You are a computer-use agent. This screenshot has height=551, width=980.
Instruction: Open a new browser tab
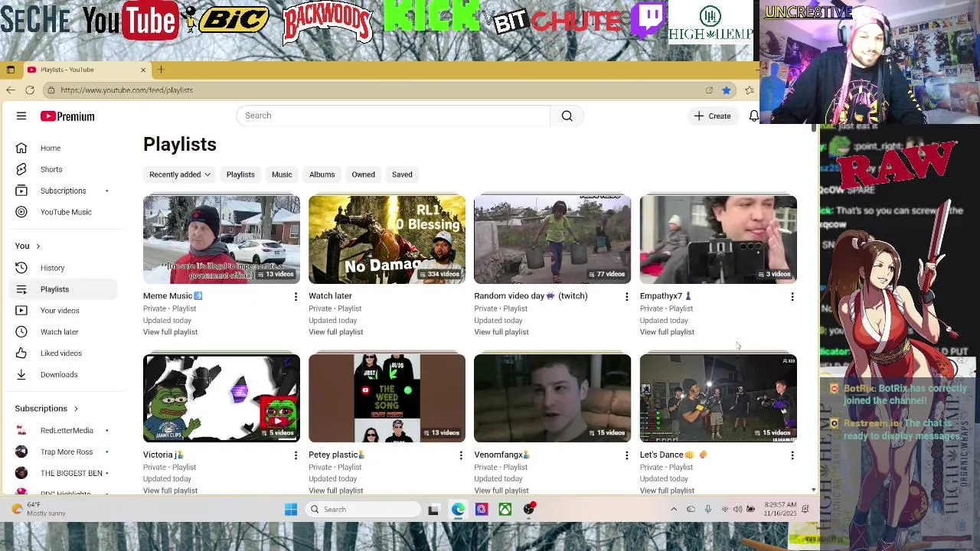point(161,70)
